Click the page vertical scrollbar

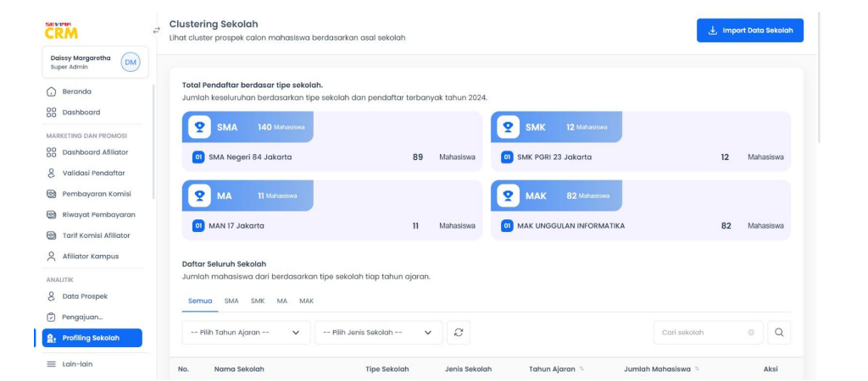pyautogui.click(x=819, y=76)
